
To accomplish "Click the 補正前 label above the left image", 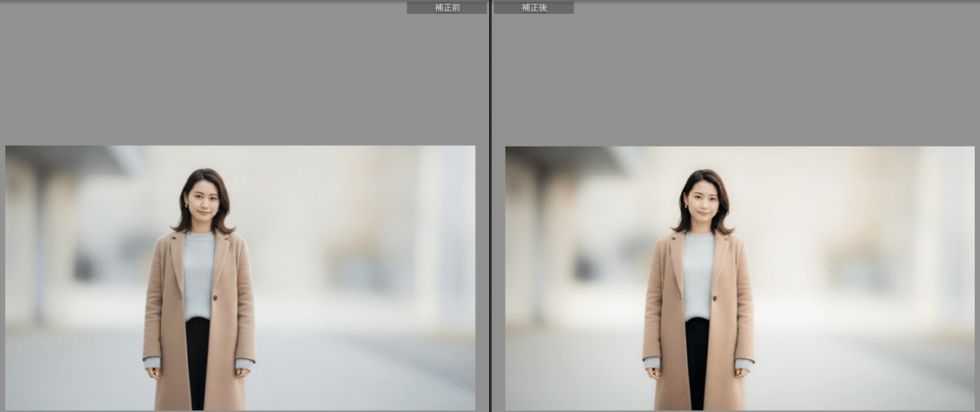I will pyautogui.click(x=446, y=7).
